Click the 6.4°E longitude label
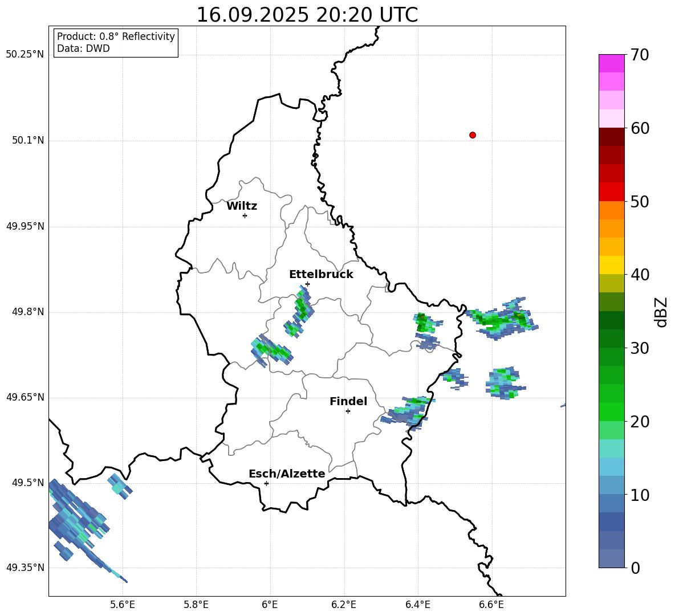 (417, 605)
